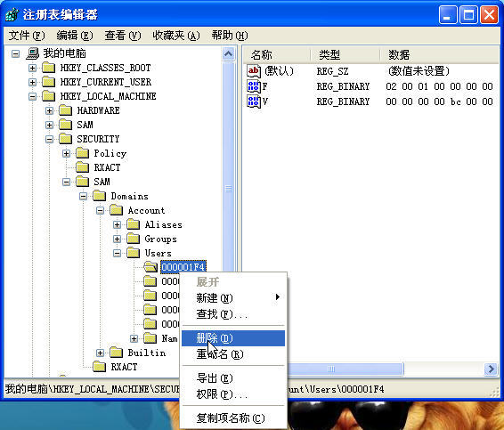Select the binary value icon for V
Screen dimensions: 504x430
(254, 101)
